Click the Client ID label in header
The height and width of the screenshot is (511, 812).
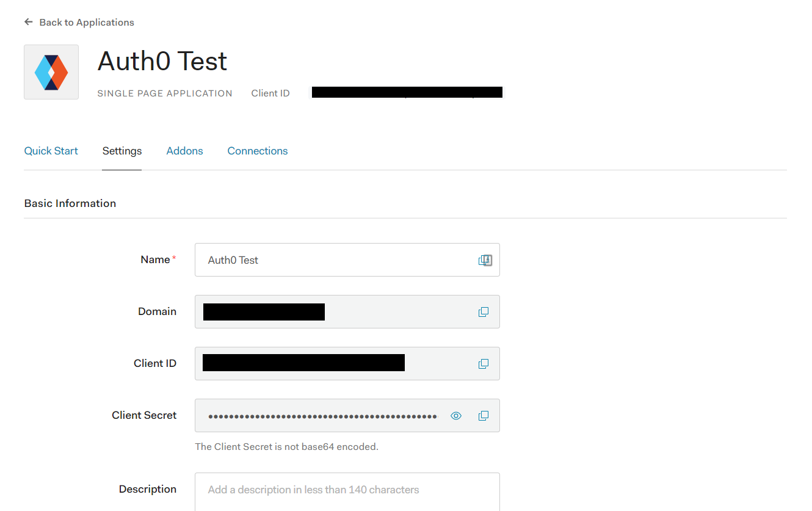point(270,93)
